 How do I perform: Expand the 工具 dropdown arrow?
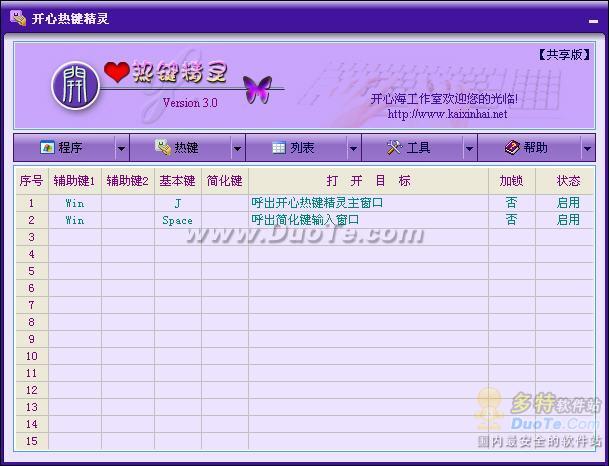[469, 148]
